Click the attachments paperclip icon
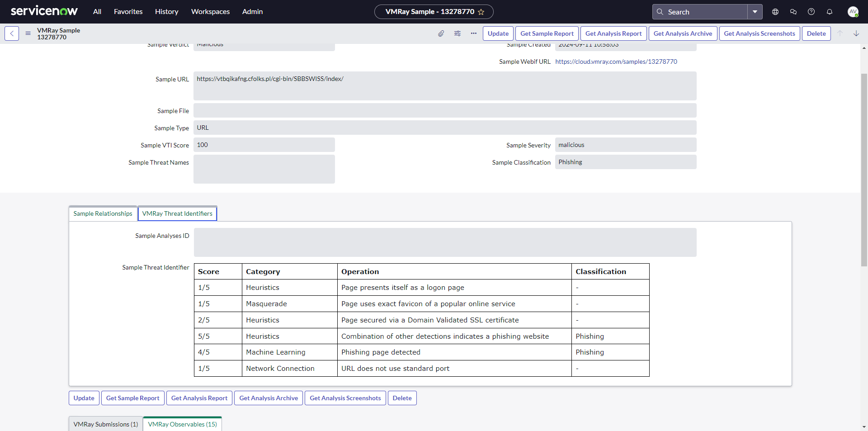Screen dimensions: 868x431 point(441,33)
